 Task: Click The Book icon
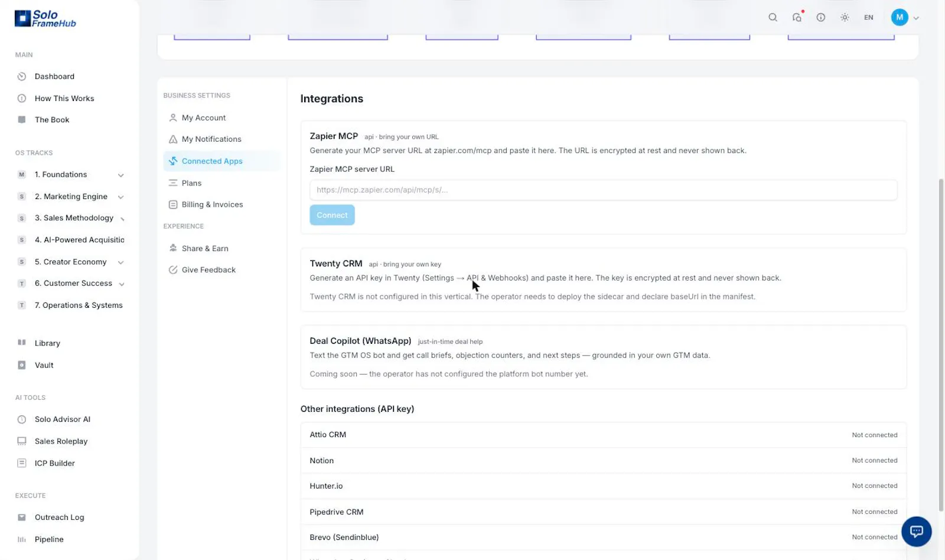[x=22, y=119]
